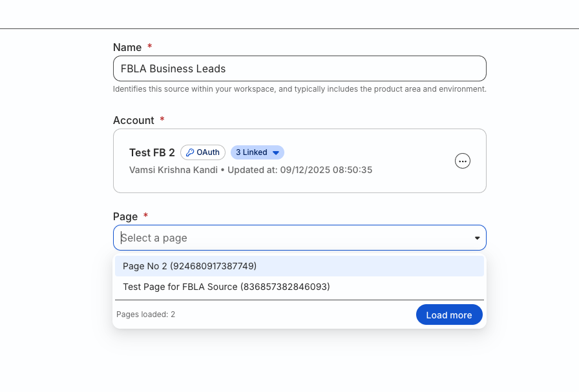Viewport: 579px width, 392px height.
Task: Click the OAuth key badge
Action: [203, 152]
